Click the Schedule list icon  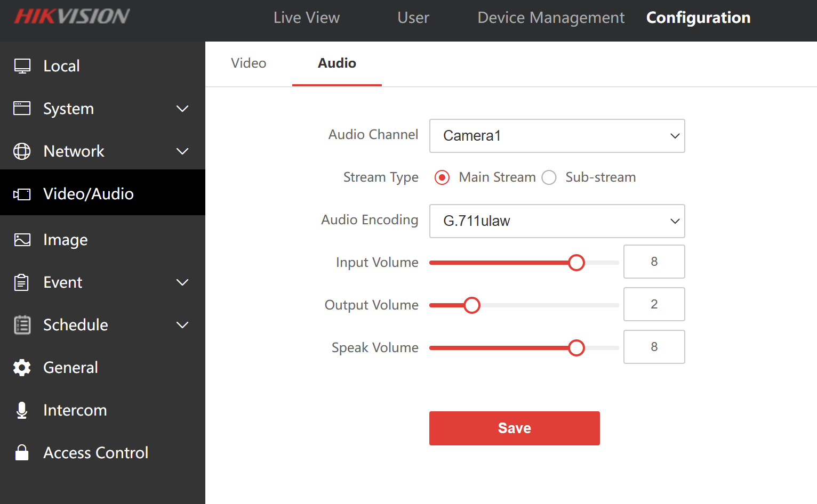22,325
